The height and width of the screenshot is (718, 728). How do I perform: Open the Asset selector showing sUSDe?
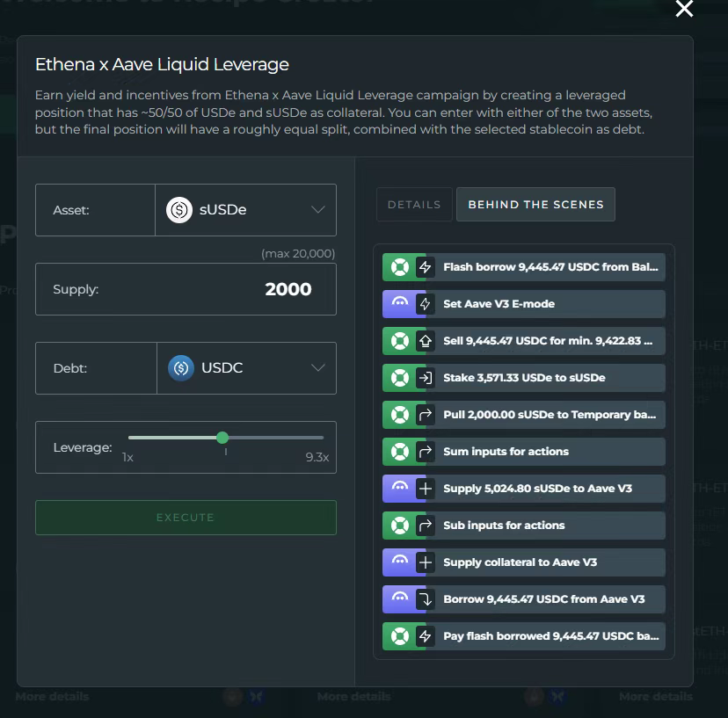coord(245,210)
